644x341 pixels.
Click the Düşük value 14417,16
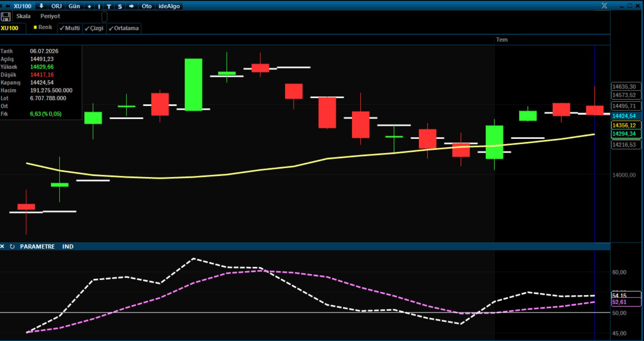point(42,75)
